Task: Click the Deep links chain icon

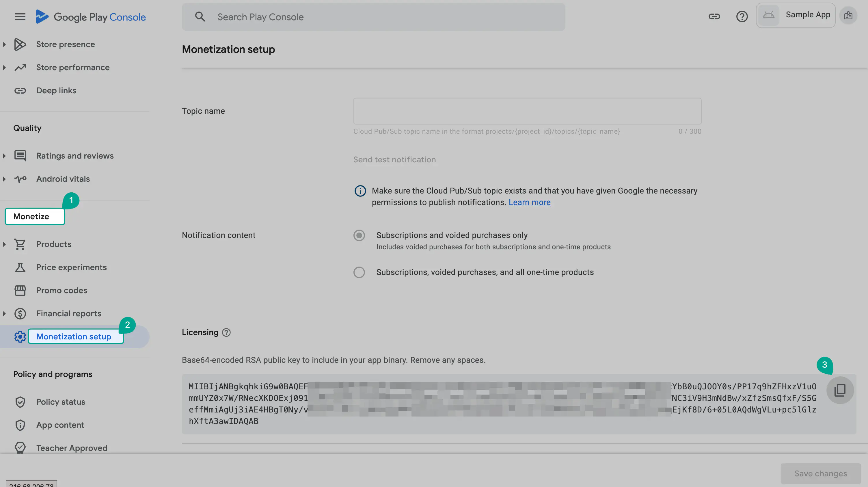Action: [x=20, y=91]
